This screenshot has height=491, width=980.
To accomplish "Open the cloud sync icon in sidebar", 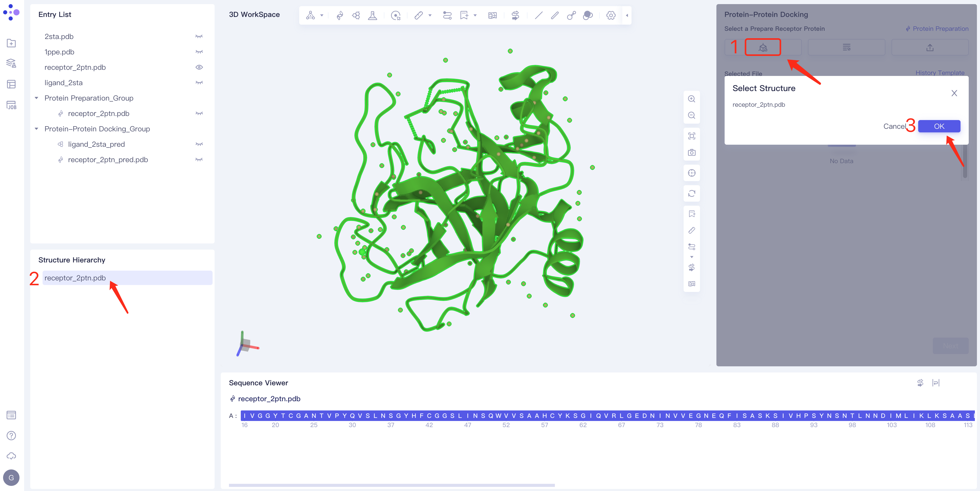I will (12, 456).
